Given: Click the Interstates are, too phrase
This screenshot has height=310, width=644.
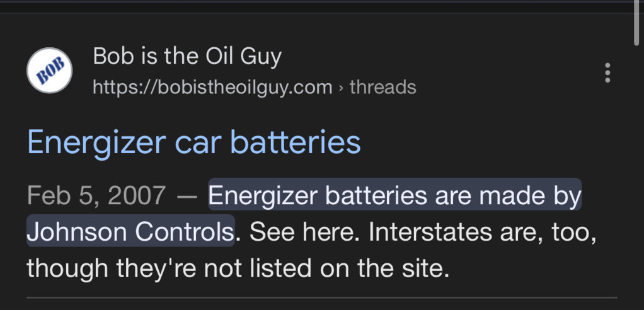Looking at the screenshot, I should (483, 232).
